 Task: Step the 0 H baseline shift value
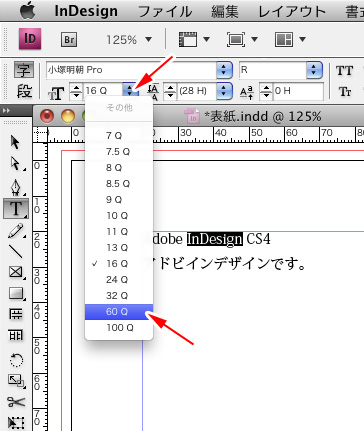point(266,91)
